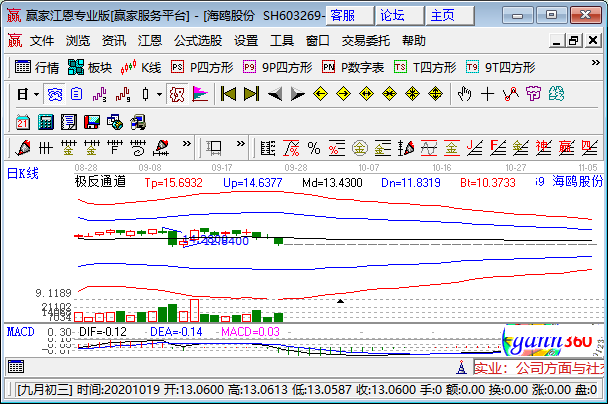
Task: Open the 9T四方形 tool
Action: tap(501, 67)
